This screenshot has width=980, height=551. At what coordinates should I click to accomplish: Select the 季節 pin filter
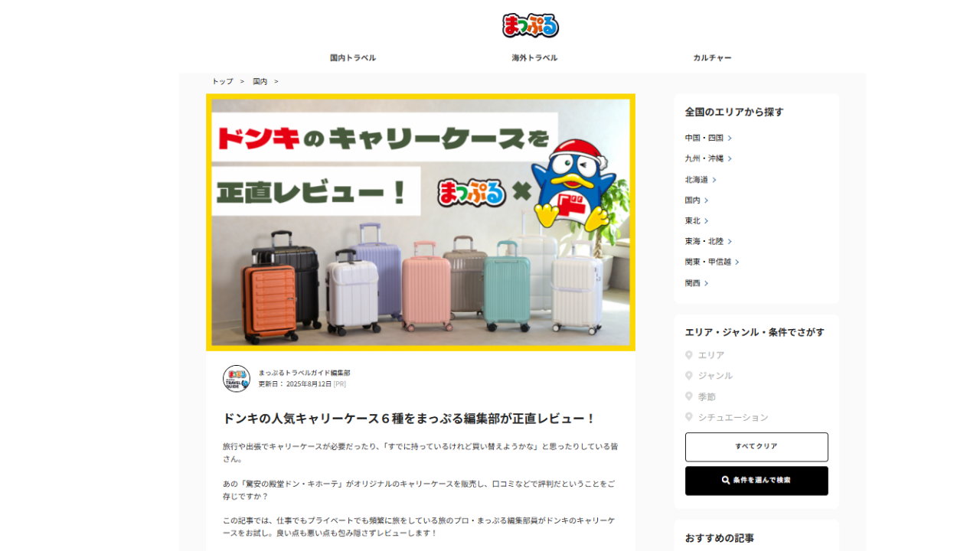689,396
